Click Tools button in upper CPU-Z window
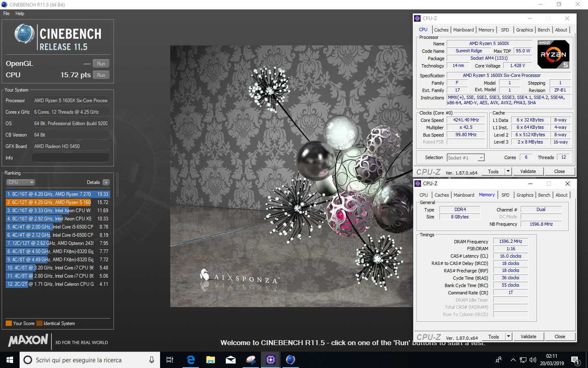The width and height of the screenshot is (588, 368). pyautogui.click(x=493, y=172)
